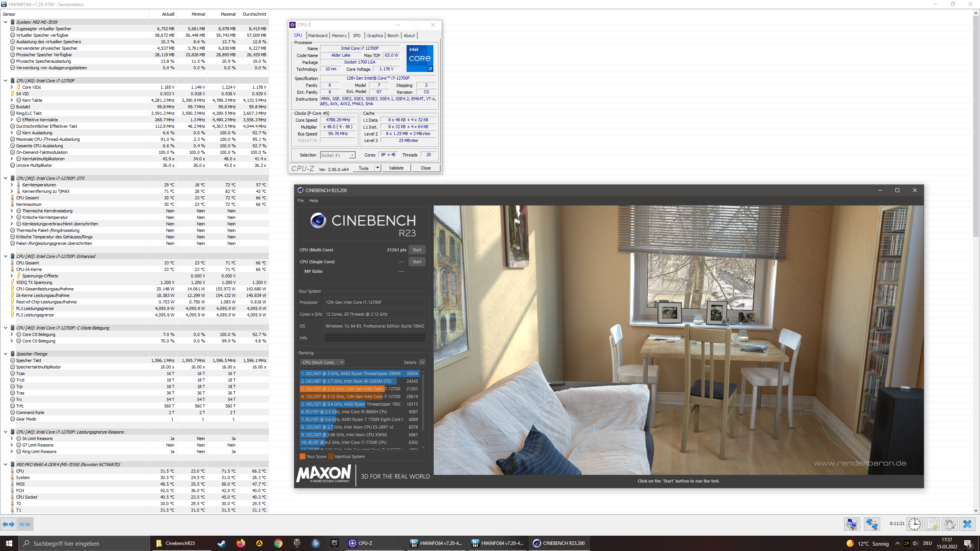Image resolution: width=980 pixels, height=551 pixels.
Task: Open the Socket #1 selection dropdown
Action: 338,155
